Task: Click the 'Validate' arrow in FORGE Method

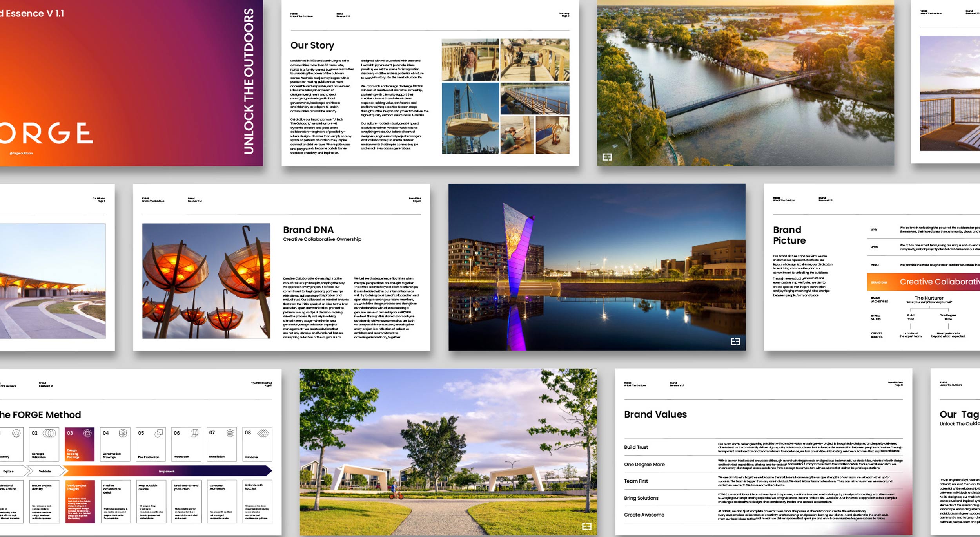Action: click(46, 471)
